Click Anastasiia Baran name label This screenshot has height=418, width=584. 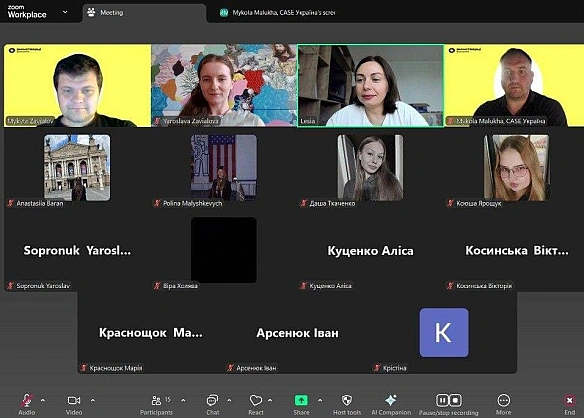[x=40, y=203]
